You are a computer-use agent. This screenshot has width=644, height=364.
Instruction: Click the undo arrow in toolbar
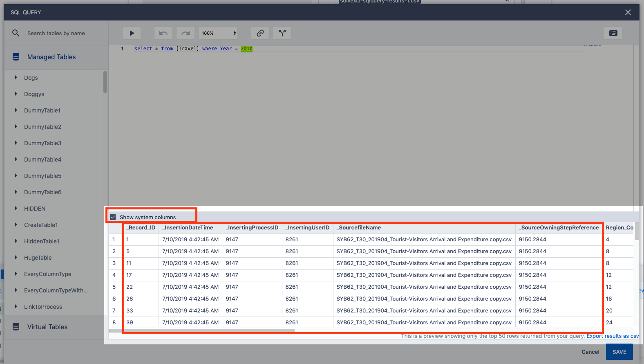click(x=163, y=33)
